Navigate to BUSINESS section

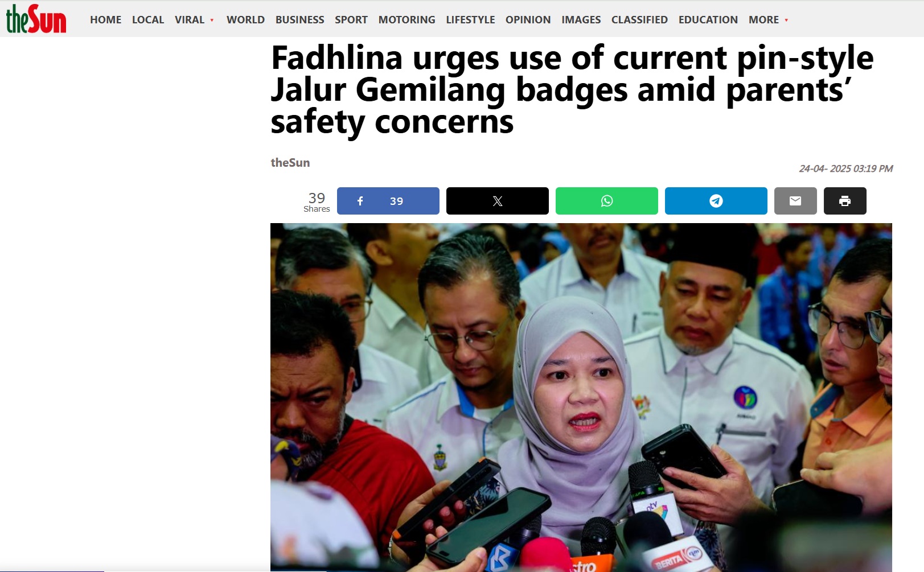[300, 20]
